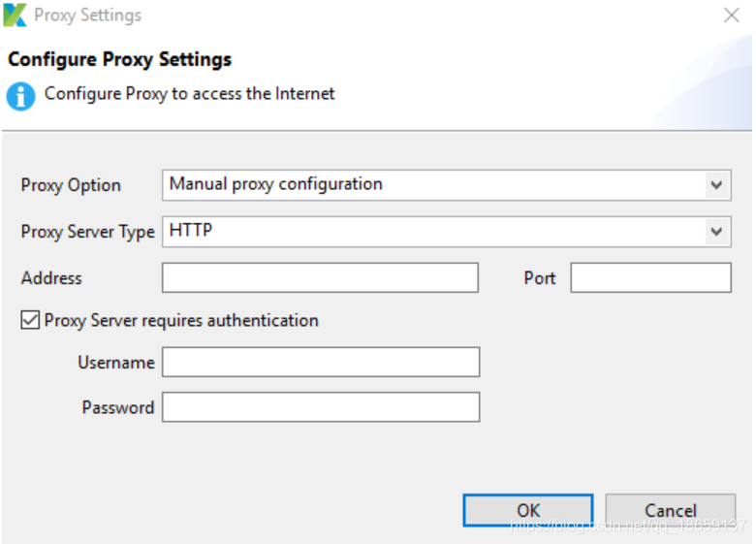Close the Proxy Settings dialog
Viewport: 756px width, 544px height.
(732, 15)
